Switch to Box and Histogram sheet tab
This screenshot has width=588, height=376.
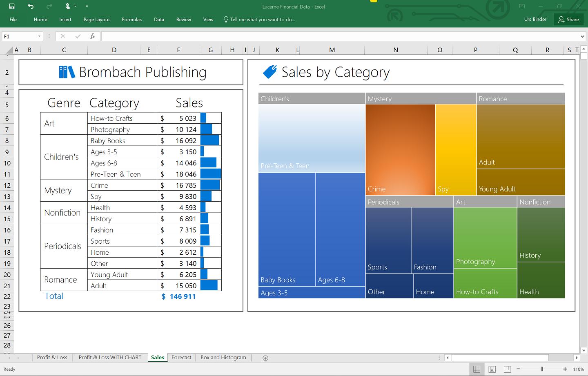point(223,357)
